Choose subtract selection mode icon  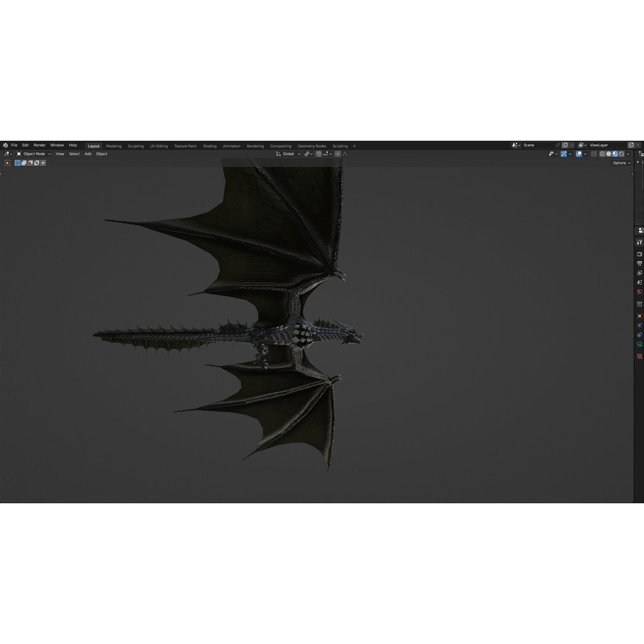pos(30,163)
